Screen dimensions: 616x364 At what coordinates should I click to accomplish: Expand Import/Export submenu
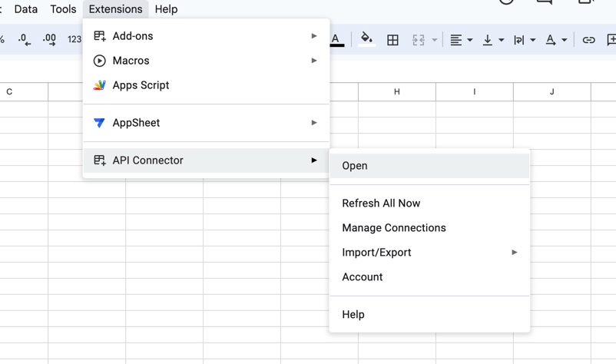click(430, 252)
